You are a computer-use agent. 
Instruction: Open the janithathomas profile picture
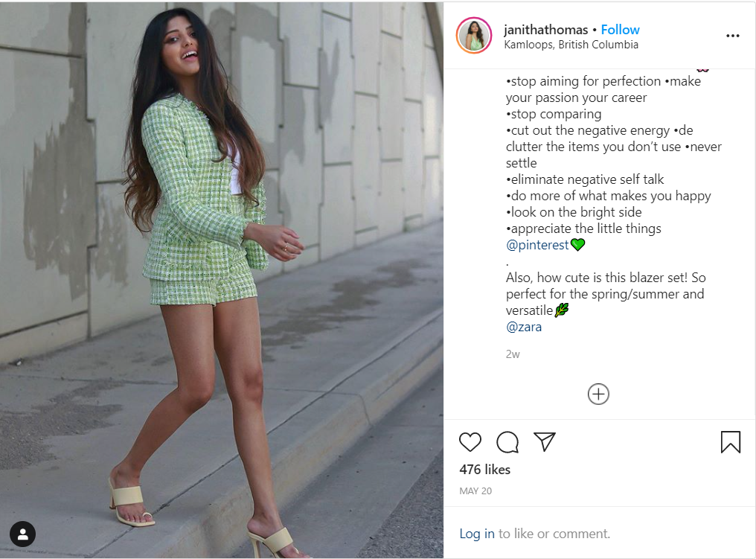point(474,36)
